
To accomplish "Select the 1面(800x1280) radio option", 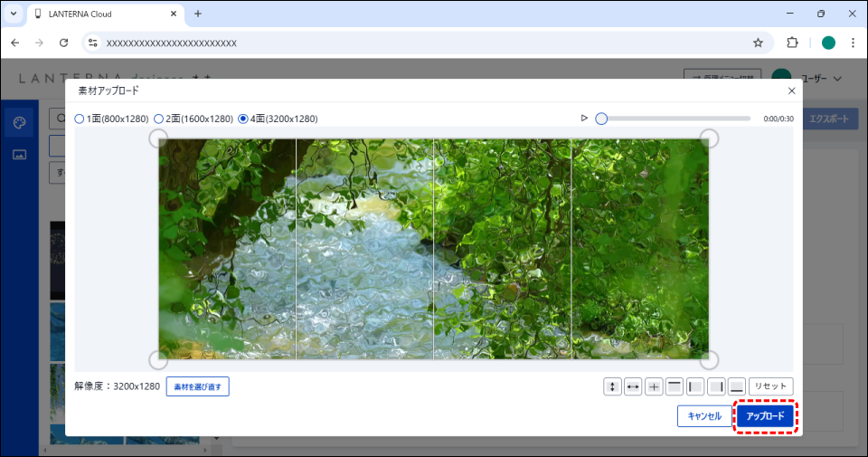I will (x=79, y=119).
